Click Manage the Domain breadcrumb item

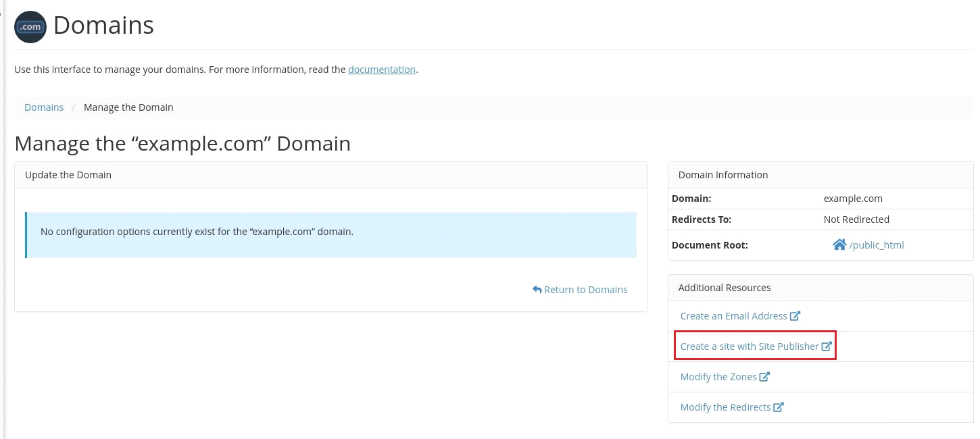[128, 107]
